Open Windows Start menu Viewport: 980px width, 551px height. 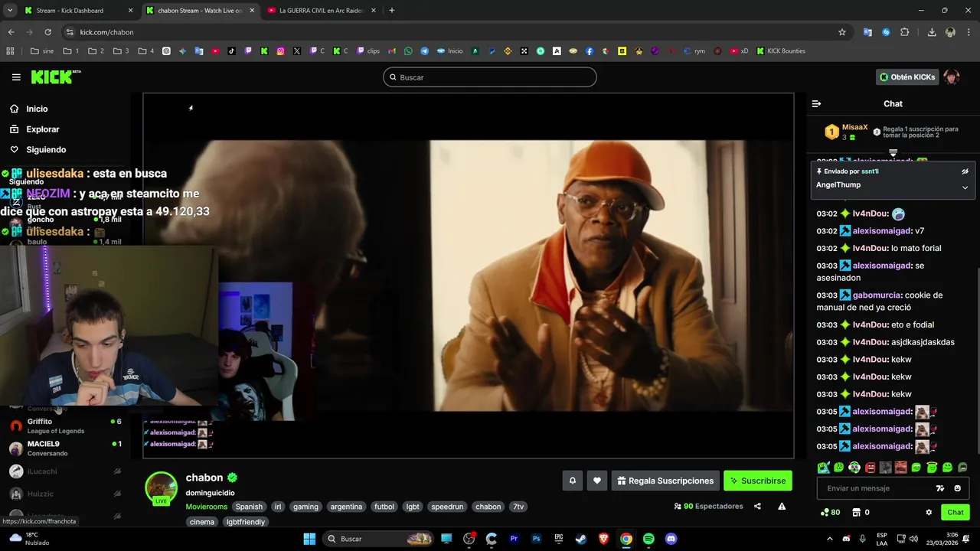click(x=309, y=539)
